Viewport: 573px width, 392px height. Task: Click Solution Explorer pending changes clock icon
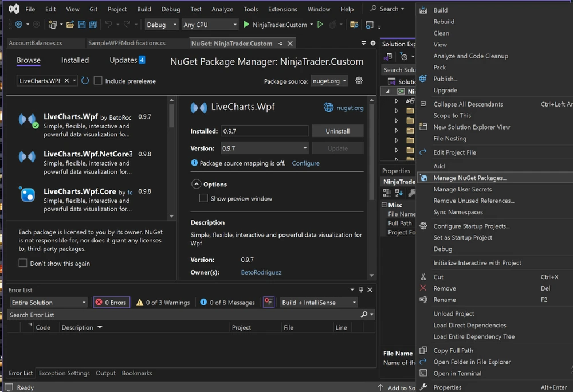click(404, 57)
